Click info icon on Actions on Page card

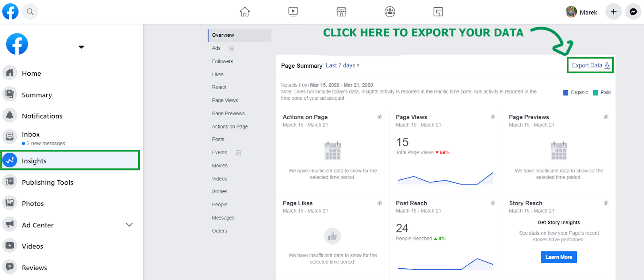pos(380,117)
